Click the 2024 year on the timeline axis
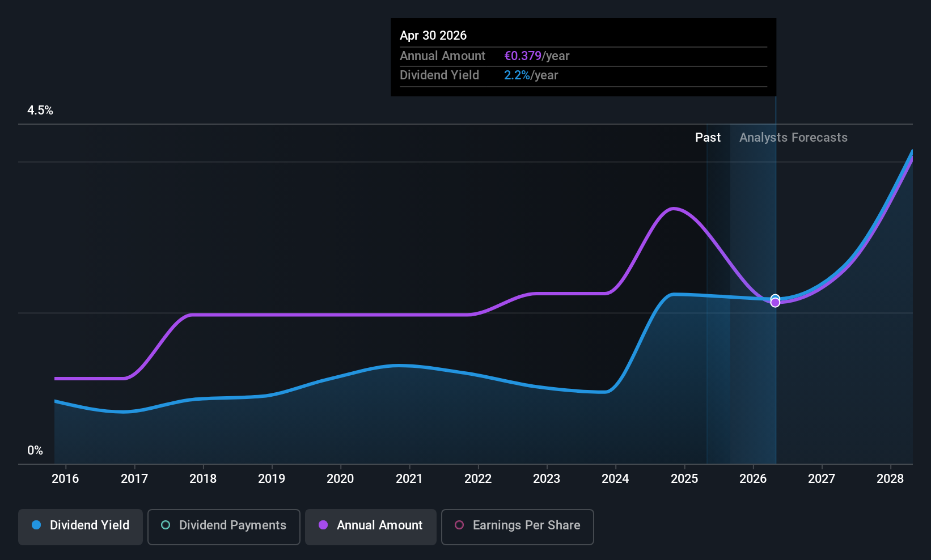 [615, 478]
